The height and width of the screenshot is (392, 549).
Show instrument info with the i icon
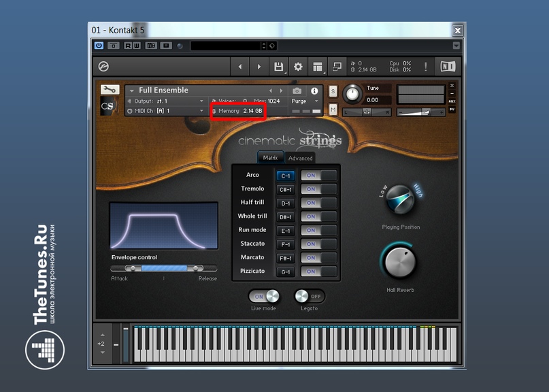[314, 91]
